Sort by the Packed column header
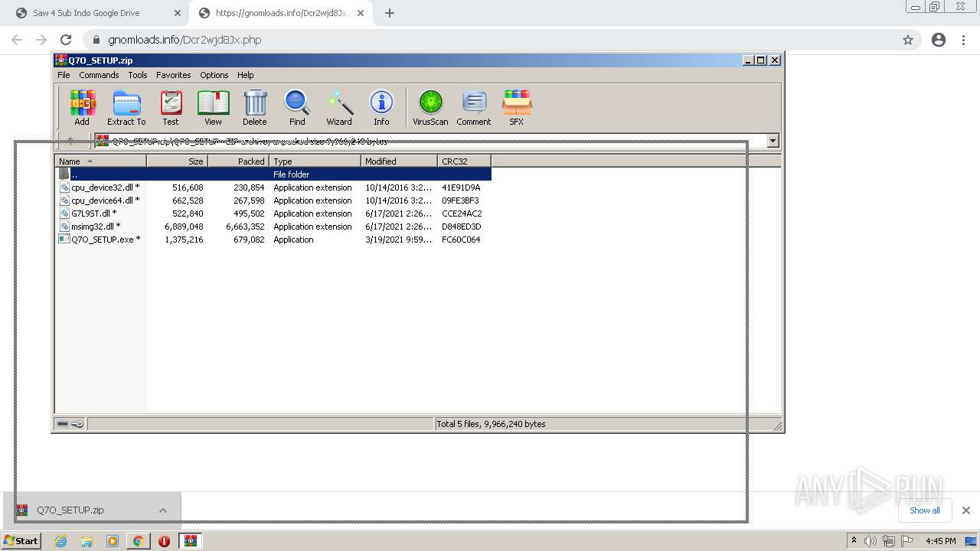This screenshot has width=980, height=551. [x=238, y=161]
